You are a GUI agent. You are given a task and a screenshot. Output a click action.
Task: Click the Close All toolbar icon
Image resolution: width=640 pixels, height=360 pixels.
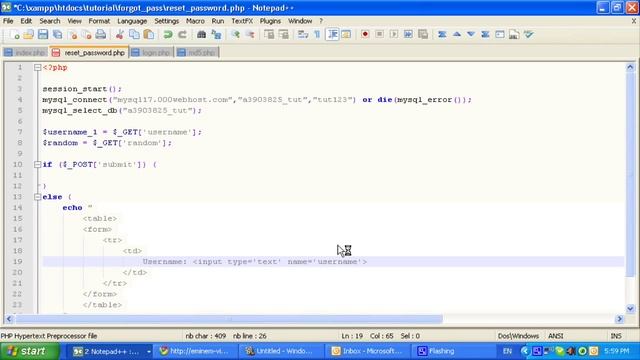pyautogui.click(x=87, y=35)
